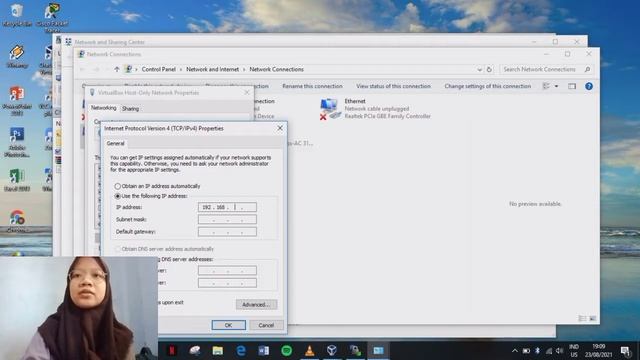Select the General tab in IPv4 Properties
Image resolution: width=640 pixels, height=360 pixels.
116,143
